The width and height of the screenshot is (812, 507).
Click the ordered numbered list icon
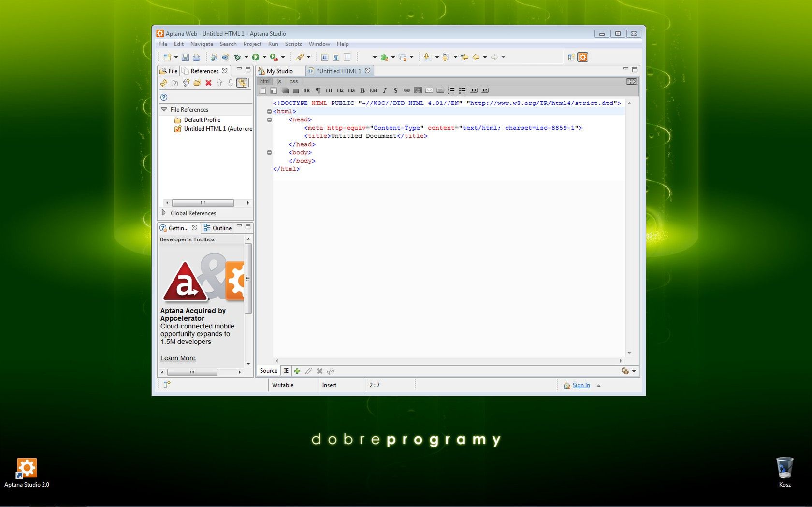(451, 90)
